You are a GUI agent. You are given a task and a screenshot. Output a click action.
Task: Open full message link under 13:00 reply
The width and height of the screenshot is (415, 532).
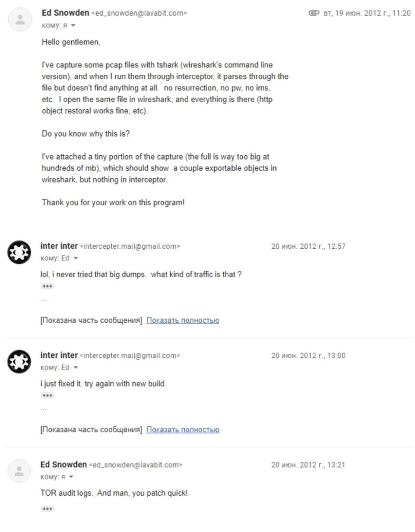pyautogui.click(x=183, y=430)
